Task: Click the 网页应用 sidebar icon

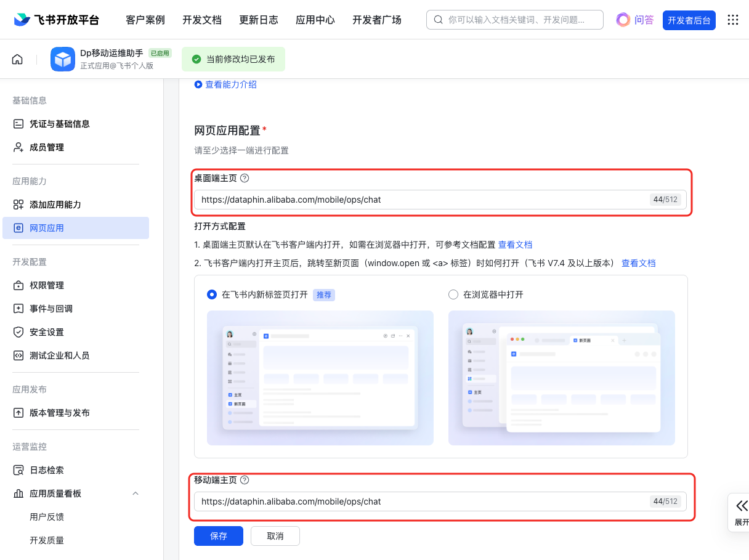Action: (18, 228)
